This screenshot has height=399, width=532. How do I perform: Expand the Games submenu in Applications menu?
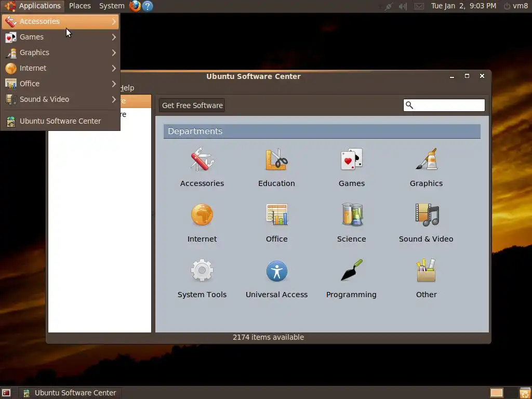pyautogui.click(x=60, y=37)
